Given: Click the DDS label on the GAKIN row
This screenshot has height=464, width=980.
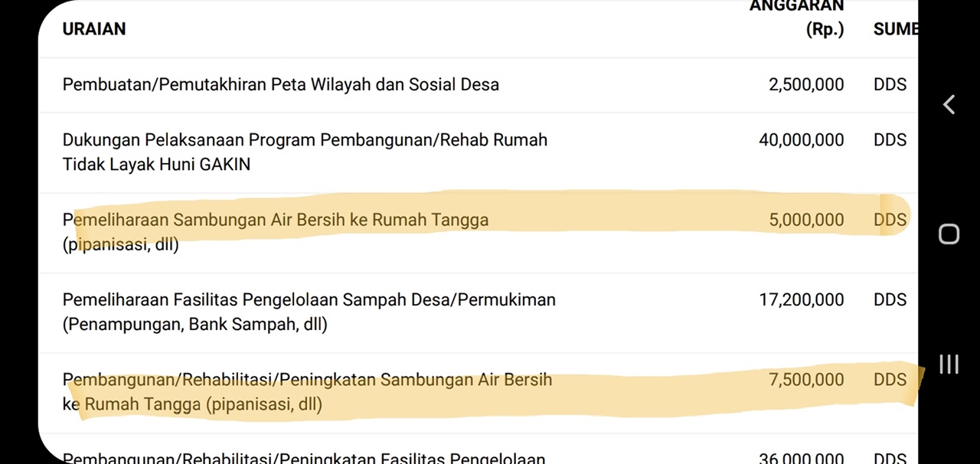Looking at the screenshot, I should (890, 139).
